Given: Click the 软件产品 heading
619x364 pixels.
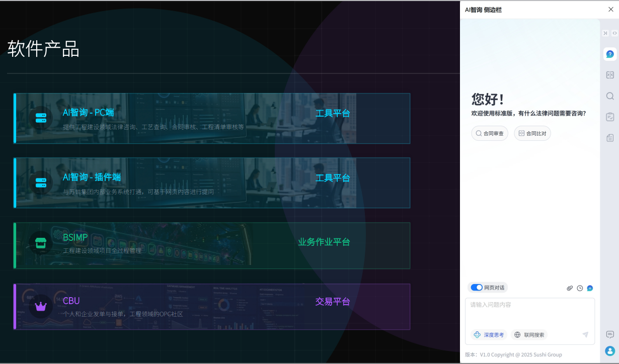Looking at the screenshot, I should pos(43,49).
